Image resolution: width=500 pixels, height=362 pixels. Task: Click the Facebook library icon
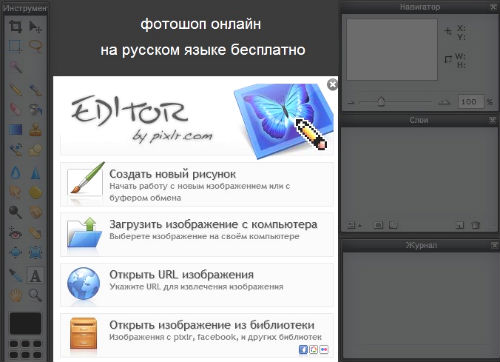(x=303, y=349)
